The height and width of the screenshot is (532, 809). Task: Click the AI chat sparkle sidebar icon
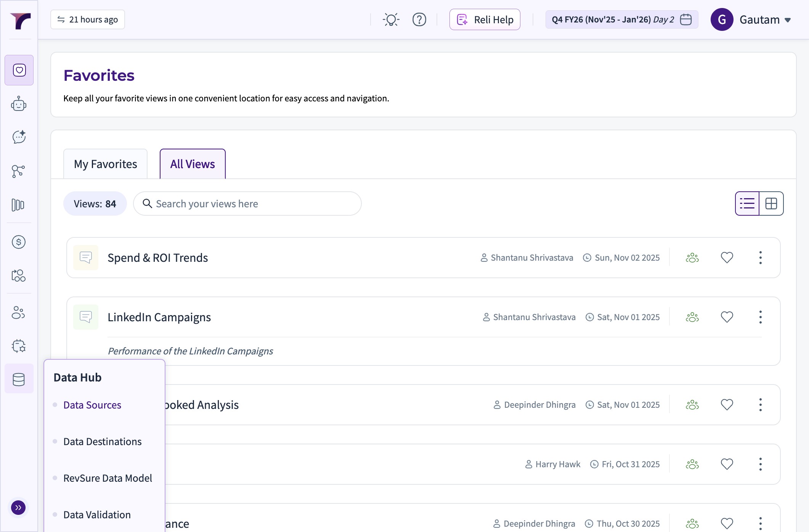point(19,137)
